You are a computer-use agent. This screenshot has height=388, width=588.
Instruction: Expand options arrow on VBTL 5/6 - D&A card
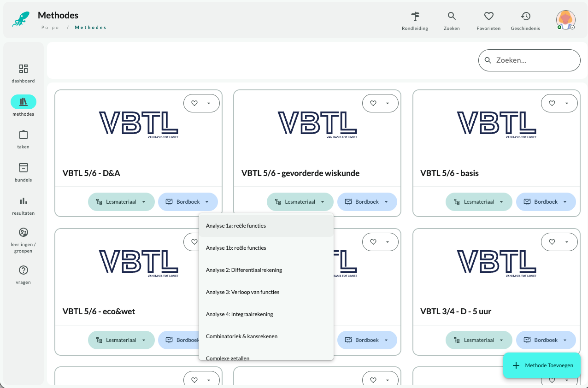pyautogui.click(x=209, y=103)
